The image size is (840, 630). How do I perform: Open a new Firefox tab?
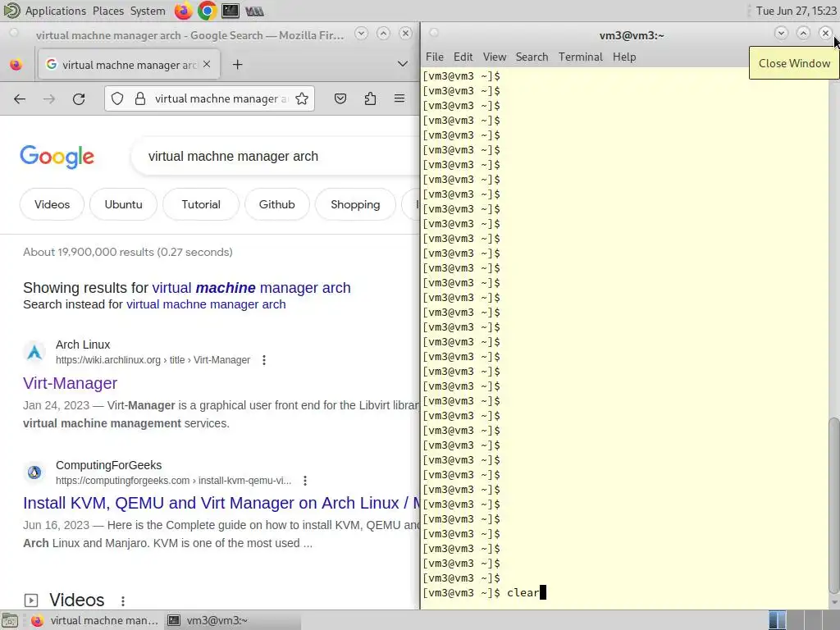coord(237,65)
